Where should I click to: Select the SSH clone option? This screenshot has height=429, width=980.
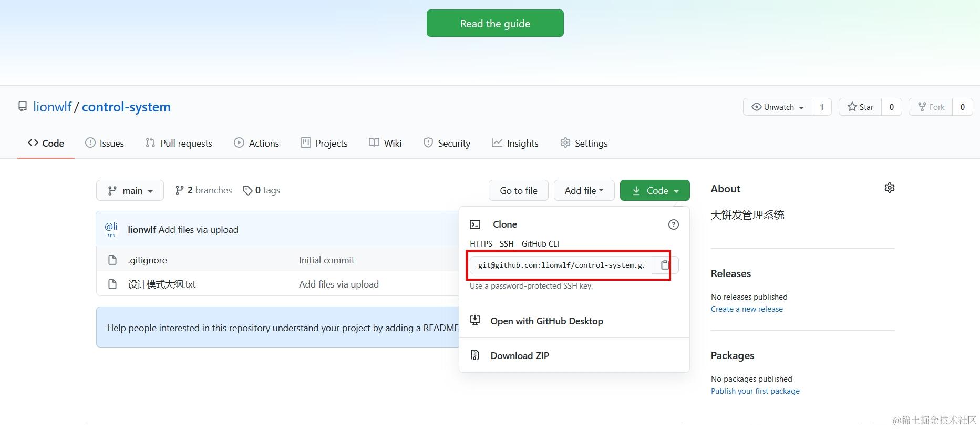click(507, 243)
